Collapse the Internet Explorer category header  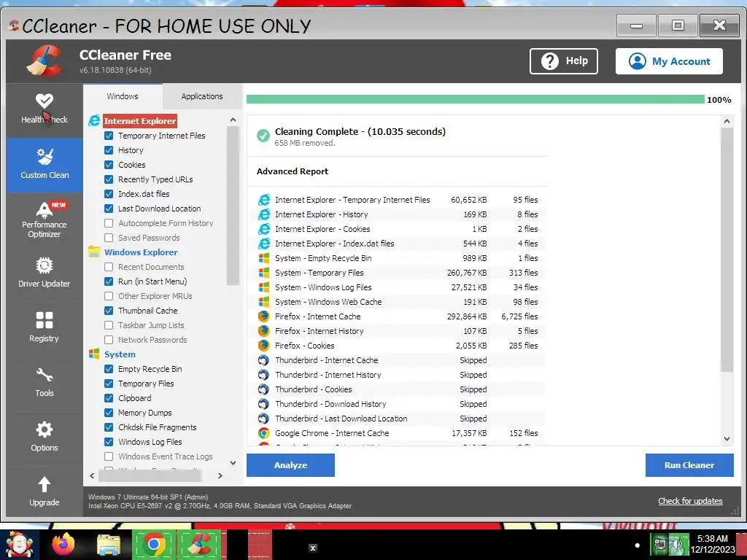[140, 121]
